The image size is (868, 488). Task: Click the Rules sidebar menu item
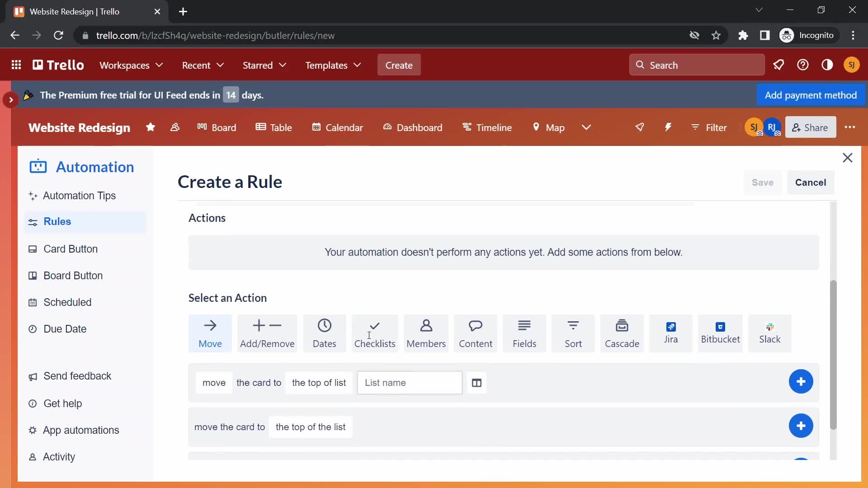click(x=57, y=222)
